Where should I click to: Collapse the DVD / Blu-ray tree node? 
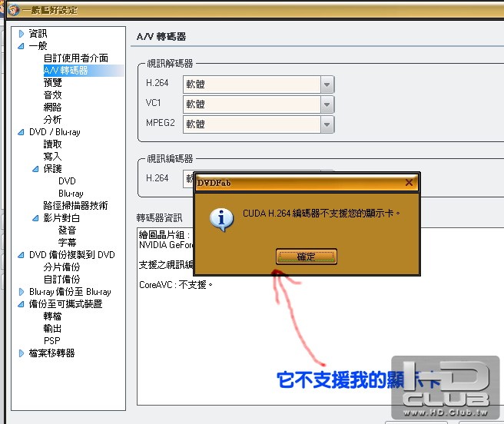(21, 132)
